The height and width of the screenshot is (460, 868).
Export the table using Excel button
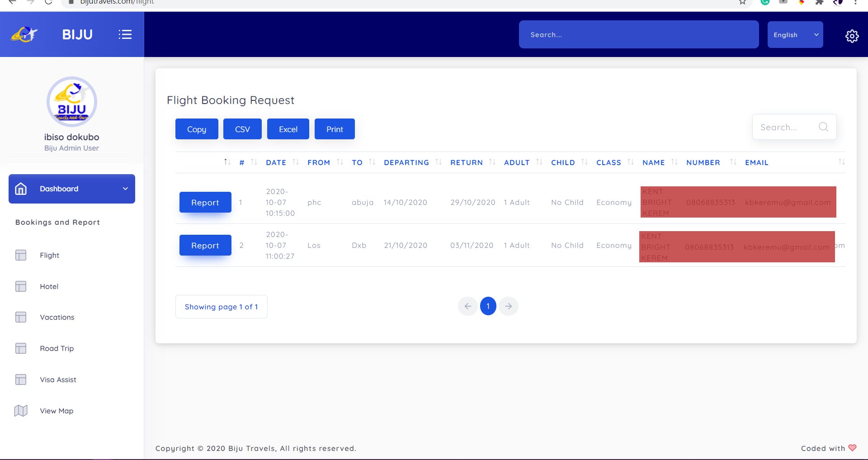click(288, 129)
